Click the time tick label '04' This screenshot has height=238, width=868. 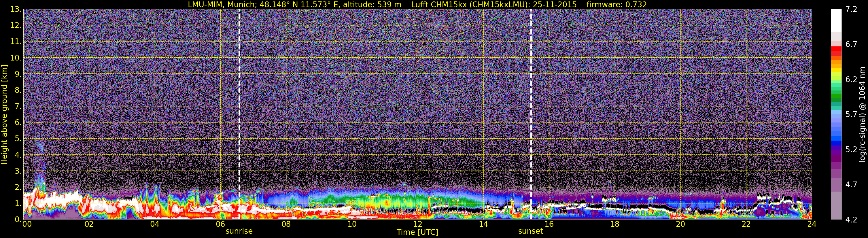pos(155,224)
